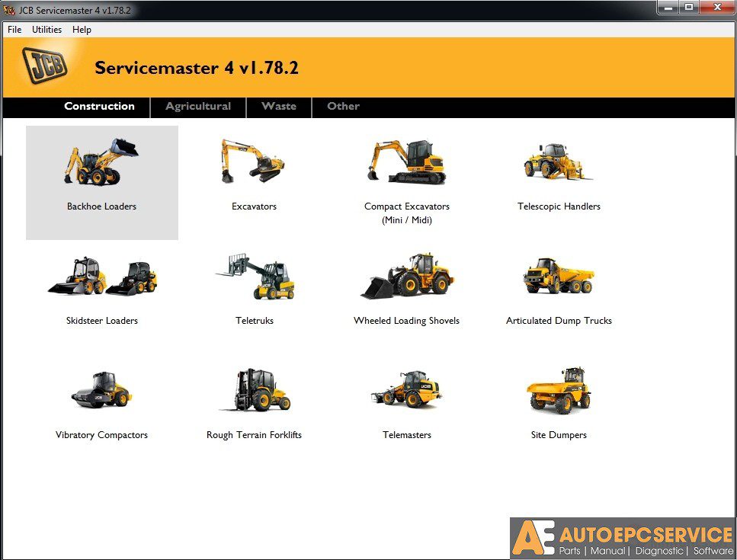Select the Backhoe Loaders machine image
This screenshot has width=737, height=560.
point(101,162)
